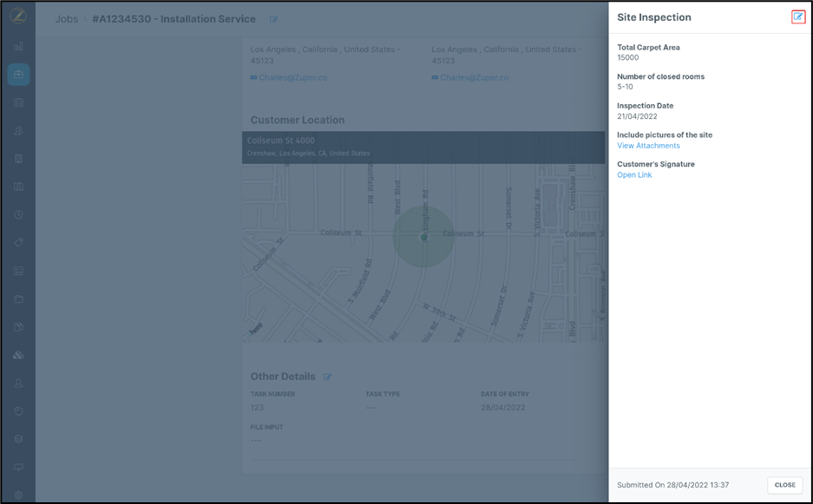The image size is (813, 504).
Task: Open the tag icon in sidebar
Action: tap(18, 243)
